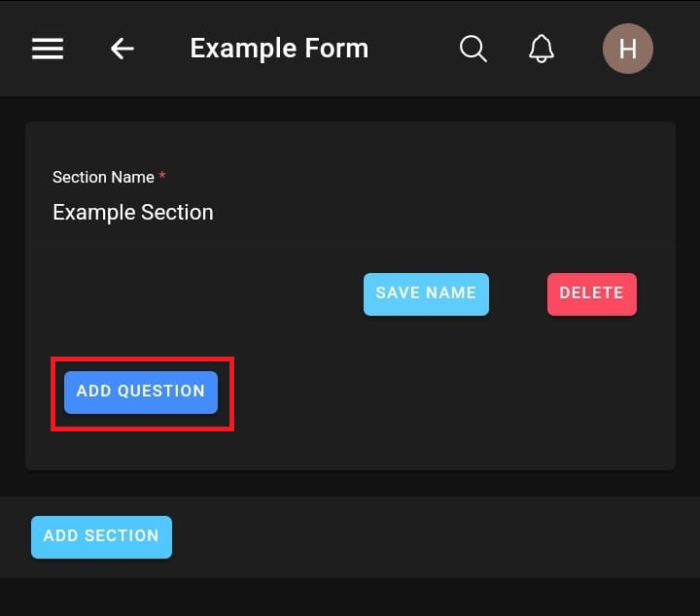Show notifications via the bell icon
This screenshot has height=616, width=700.
[x=542, y=49]
